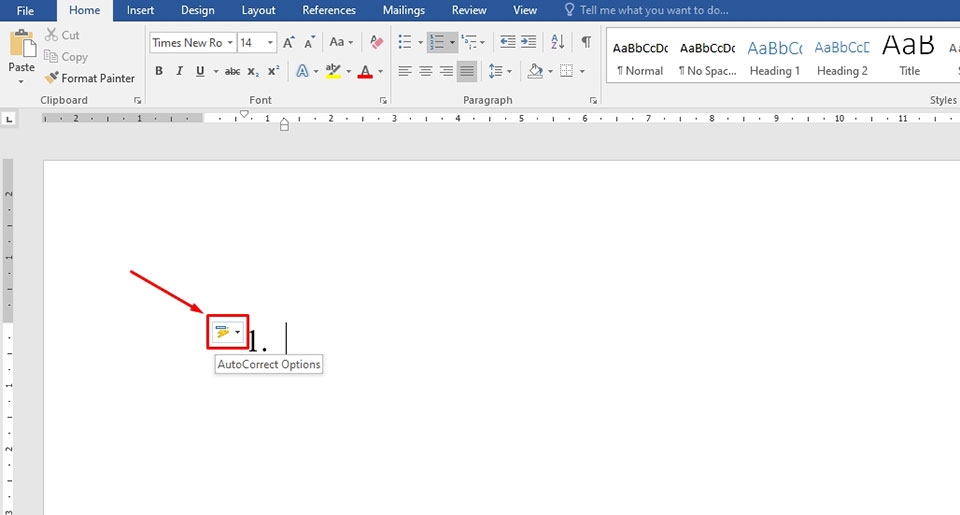Align text left
The image size is (960, 515).
(x=404, y=71)
